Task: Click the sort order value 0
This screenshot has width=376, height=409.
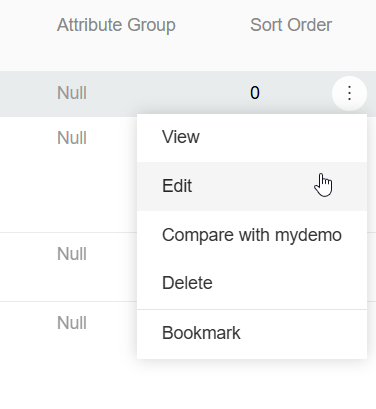Action: click(255, 93)
